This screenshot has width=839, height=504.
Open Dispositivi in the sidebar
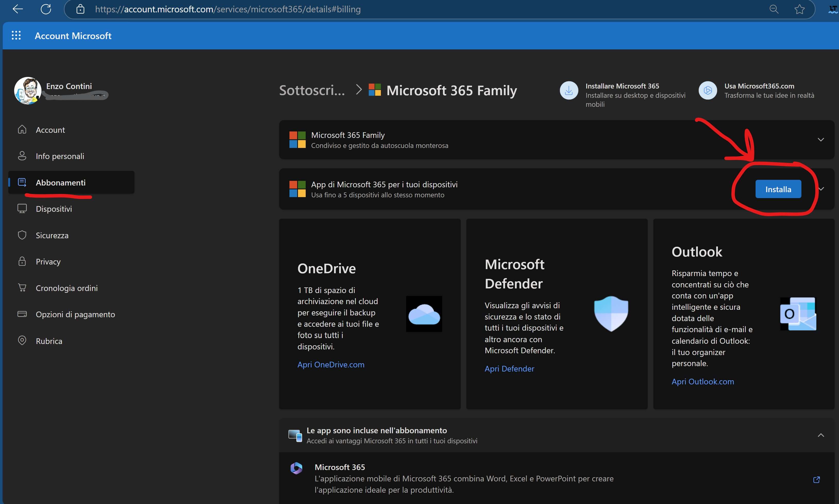54,209
